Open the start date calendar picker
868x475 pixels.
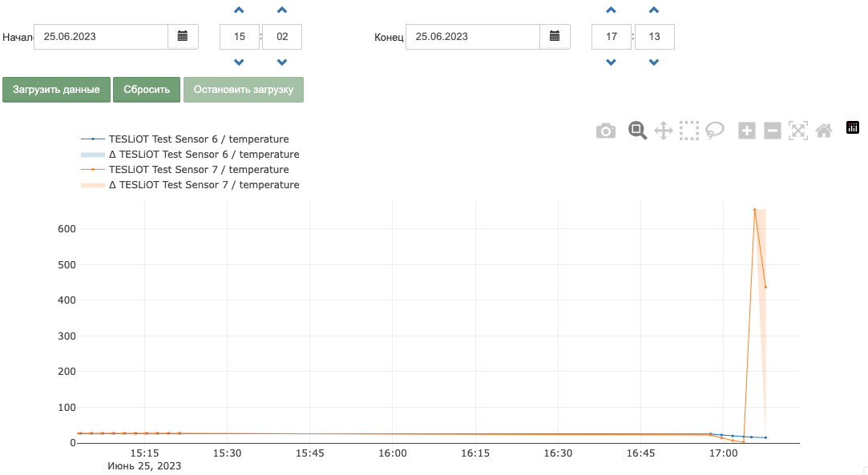183,37
